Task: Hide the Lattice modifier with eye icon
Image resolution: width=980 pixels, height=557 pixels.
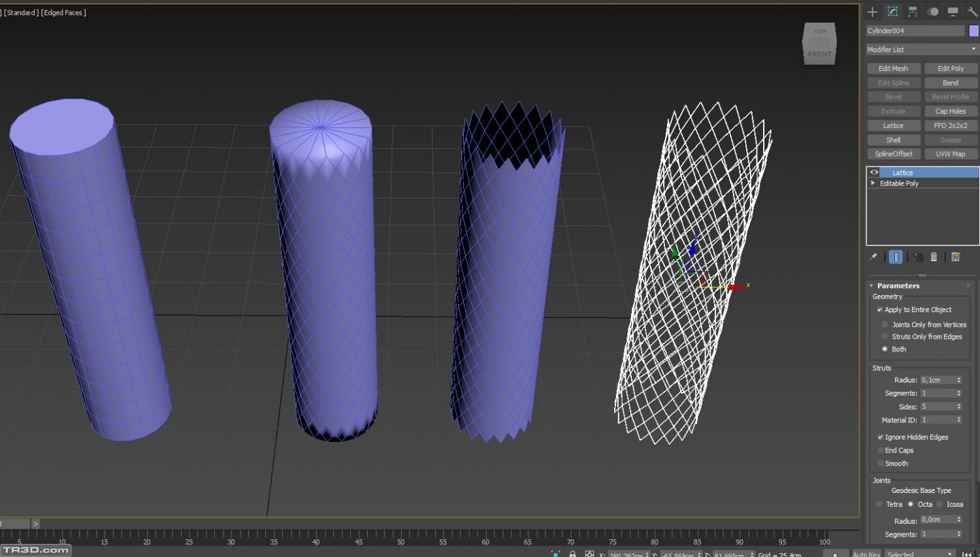Action: click(x=874, y=172)
